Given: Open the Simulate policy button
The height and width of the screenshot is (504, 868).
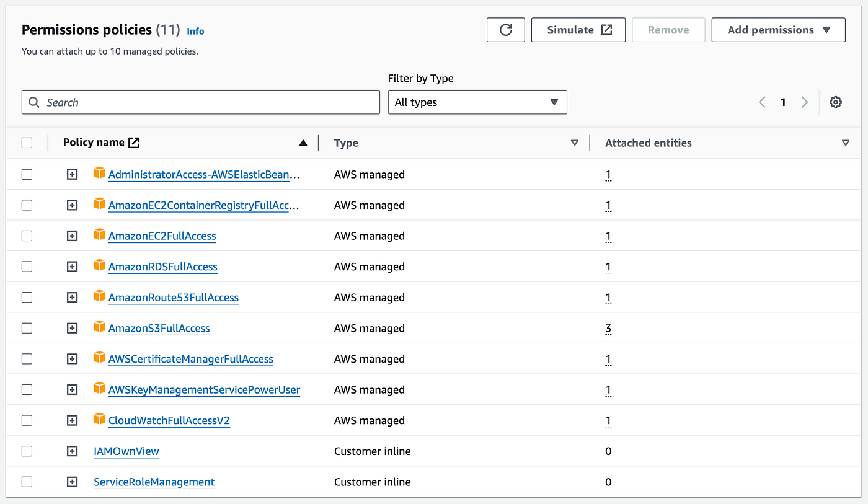Looking at the screenshot, I should pyautogui.click(x=578, y=30).
